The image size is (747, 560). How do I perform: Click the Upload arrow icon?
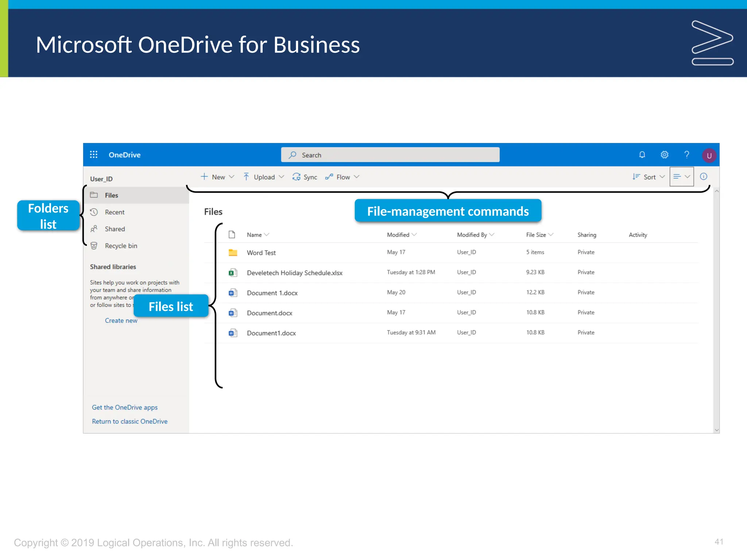point(246,177)
